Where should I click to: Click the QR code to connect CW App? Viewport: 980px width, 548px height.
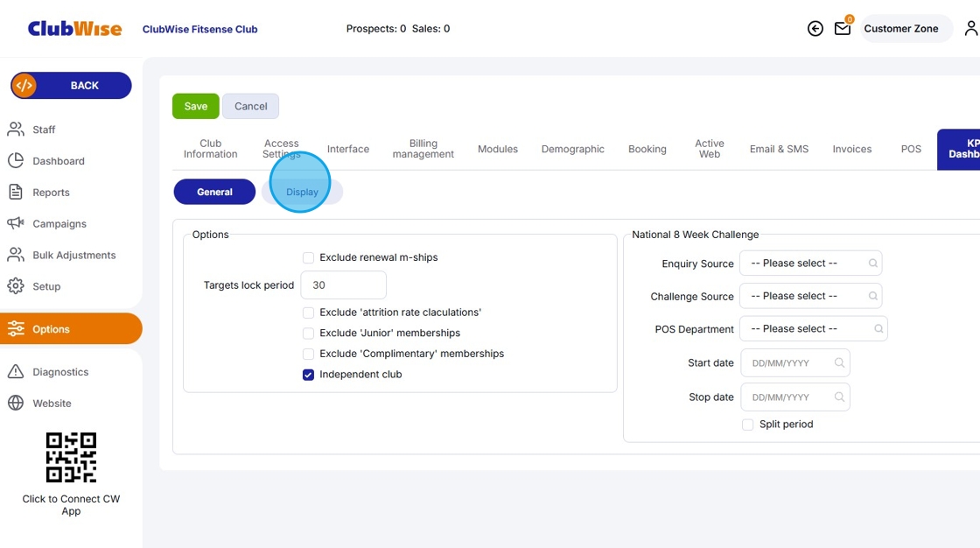click(x=71, y=457)
